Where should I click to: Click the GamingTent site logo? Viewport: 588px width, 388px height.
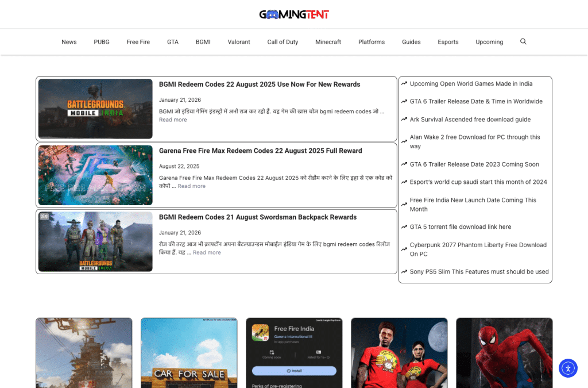(294, 14)
